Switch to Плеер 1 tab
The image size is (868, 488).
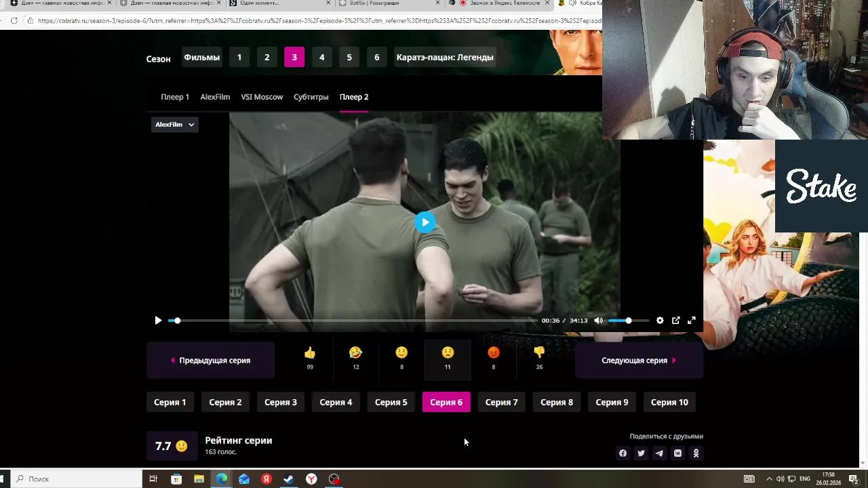coord(175,97)
